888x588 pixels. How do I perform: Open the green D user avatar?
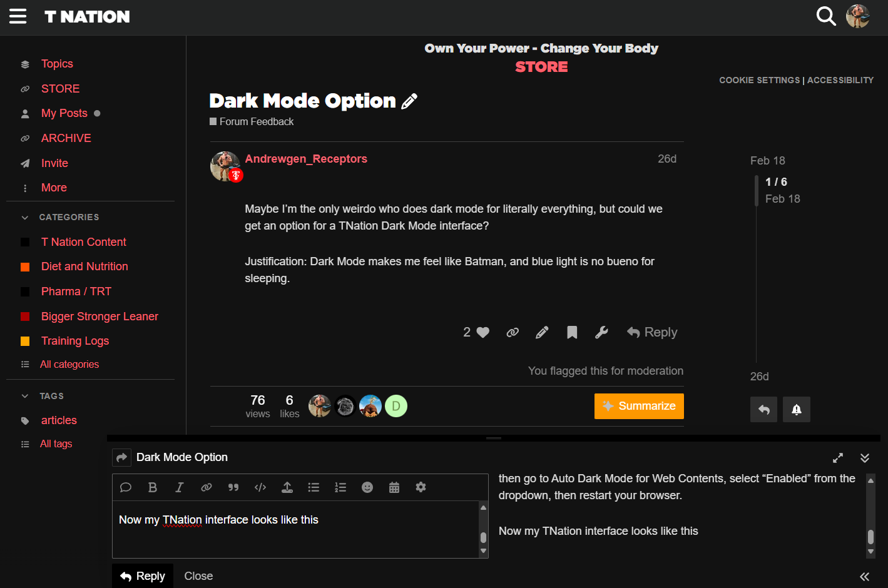396,407
